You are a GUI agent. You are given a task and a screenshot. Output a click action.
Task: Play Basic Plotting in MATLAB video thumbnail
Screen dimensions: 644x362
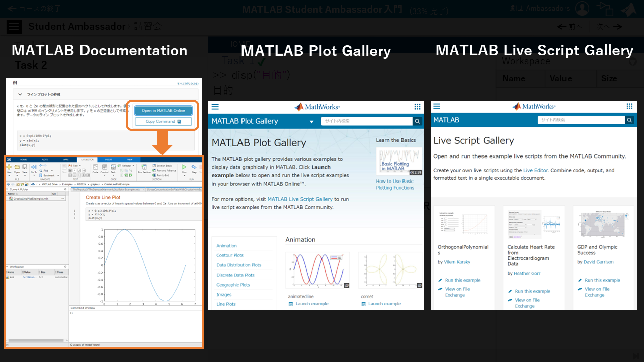pos(399,161)
